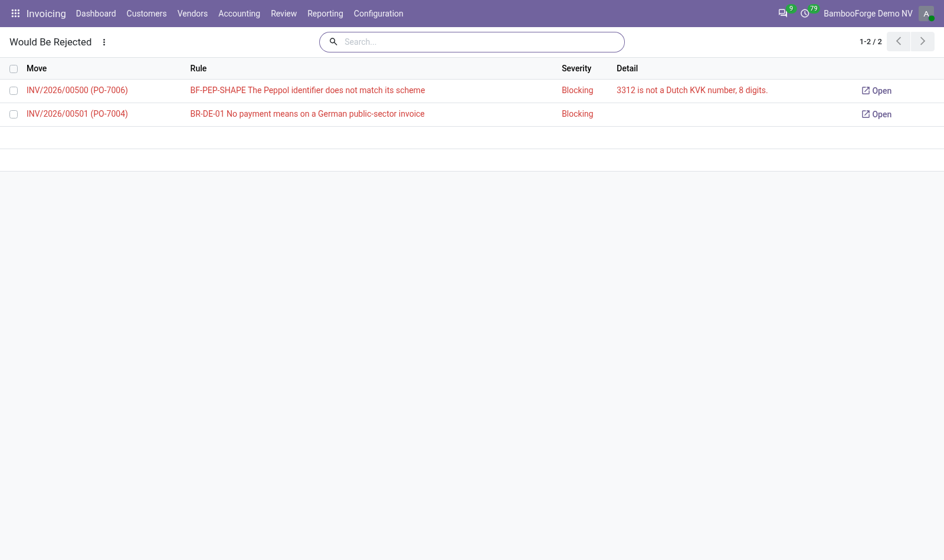Sort by the Detail column header
Screen dimensions: 944x560
627,68
